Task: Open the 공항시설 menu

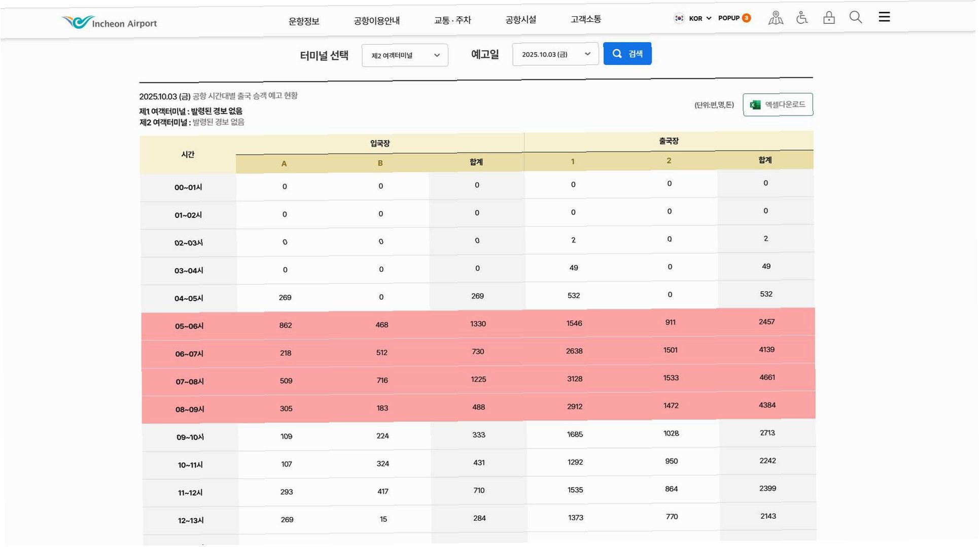Action: (520, 19)
